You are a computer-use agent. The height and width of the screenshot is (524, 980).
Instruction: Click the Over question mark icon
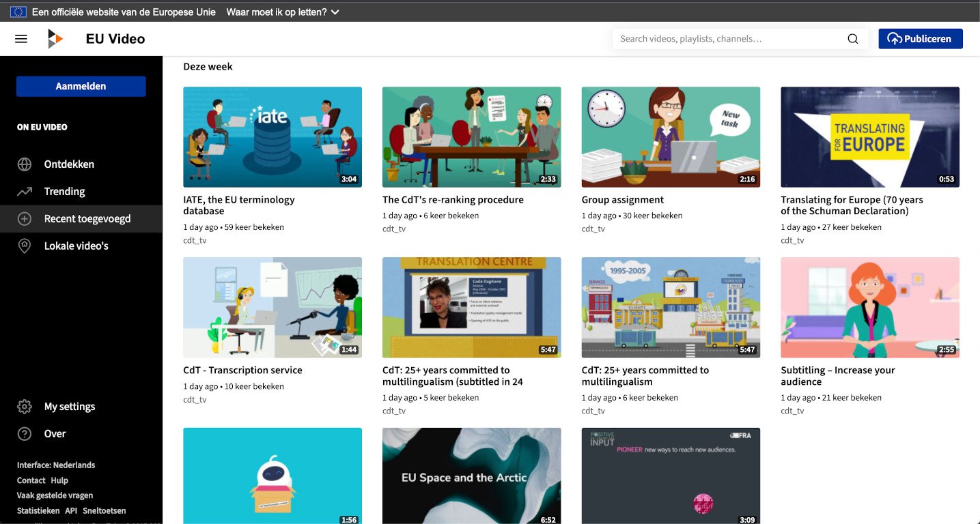point(25,434)
